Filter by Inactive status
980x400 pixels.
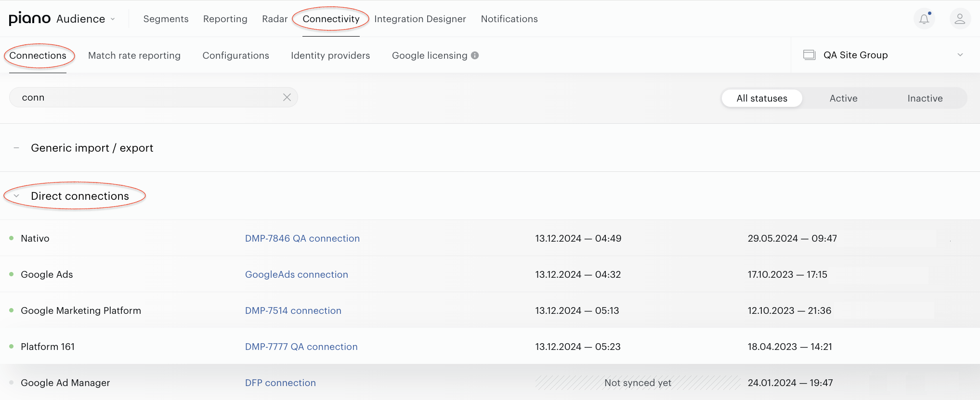925,98
